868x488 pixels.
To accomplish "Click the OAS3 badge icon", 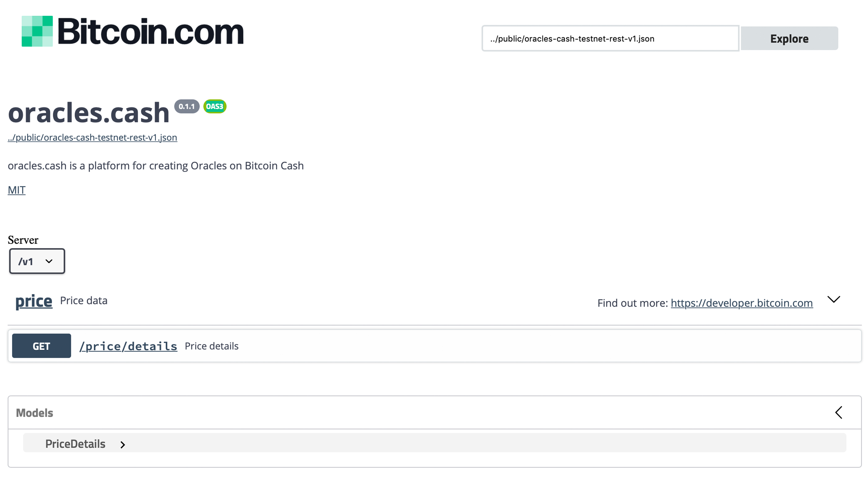I will click(x=215, y=106).
